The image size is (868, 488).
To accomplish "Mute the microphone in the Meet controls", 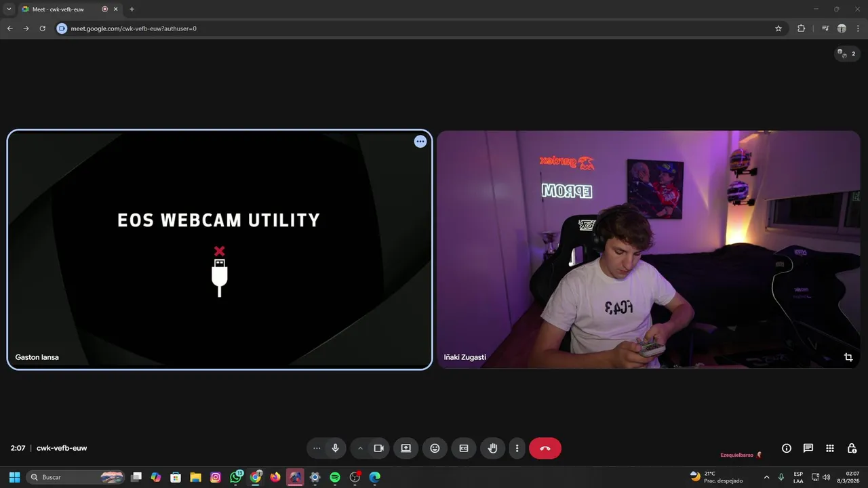I will pyautogui.click(x=335, y=448).
